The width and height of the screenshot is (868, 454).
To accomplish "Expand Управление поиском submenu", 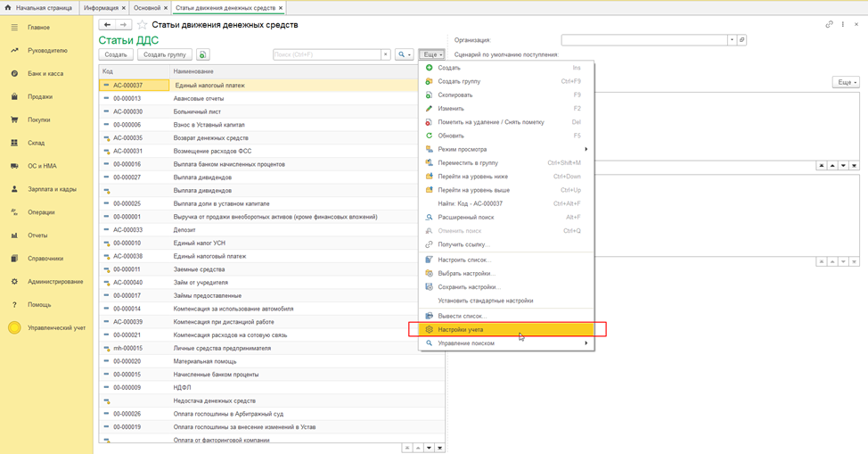I will 506,343.
